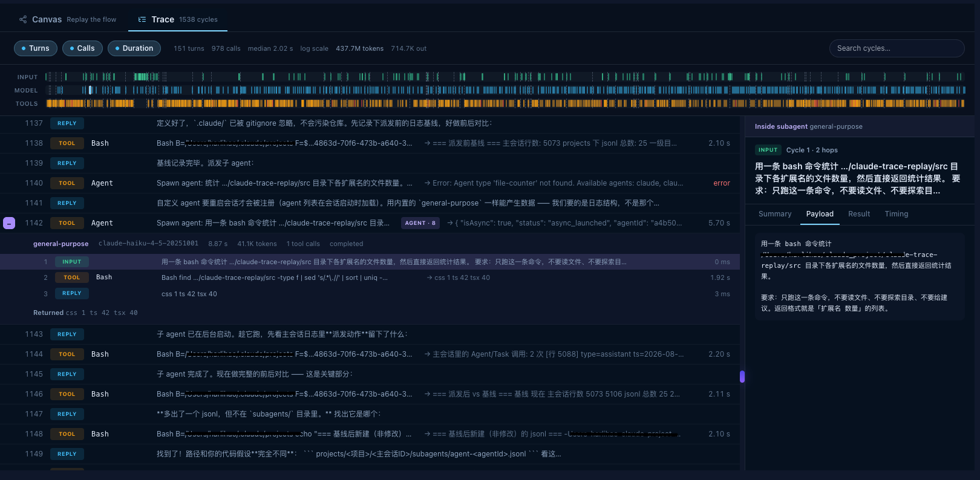Click the purple scrollbar thumb of trace list
980x480 pixels.
click(742, 377)
